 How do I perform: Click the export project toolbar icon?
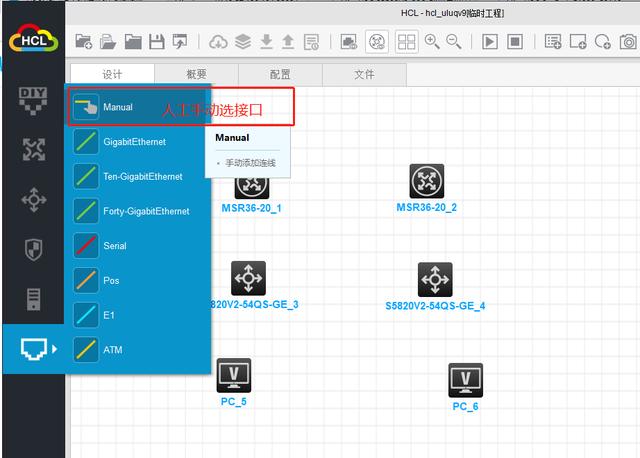coord(180,42)
